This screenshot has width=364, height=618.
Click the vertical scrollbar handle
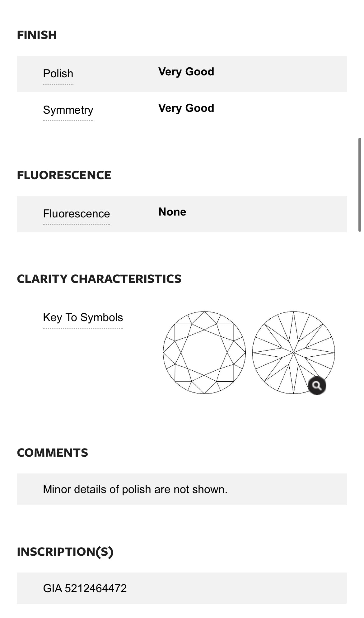click(360, 184)
